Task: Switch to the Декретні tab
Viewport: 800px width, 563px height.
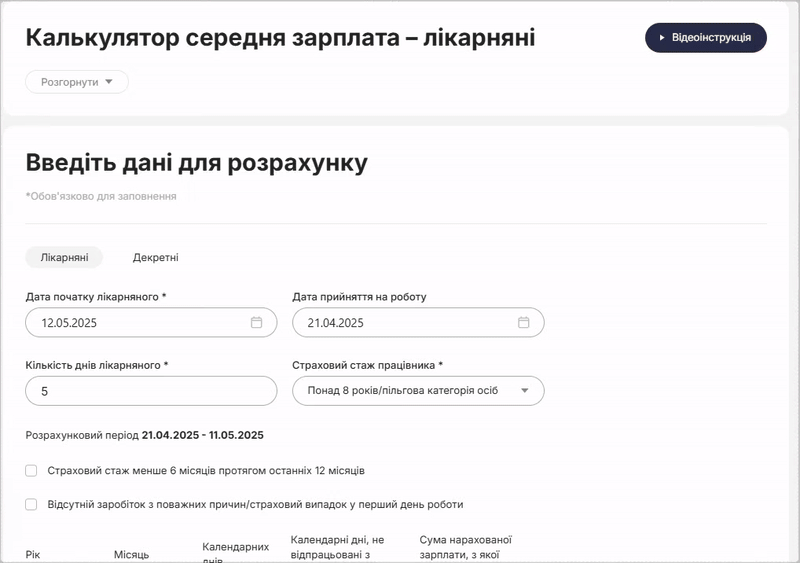Action: [155, 258]
